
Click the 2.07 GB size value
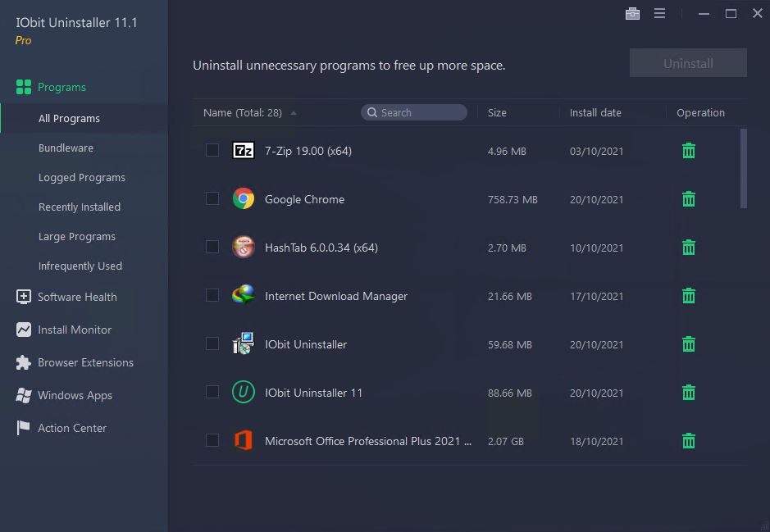(x=505, y=441)
